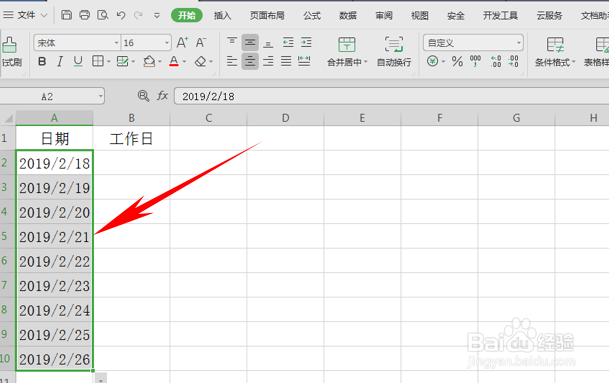Image resolution: width=609 pixels, height=383 pixels.
Task: Toggle Underline formatting
Action: (78, 61)
